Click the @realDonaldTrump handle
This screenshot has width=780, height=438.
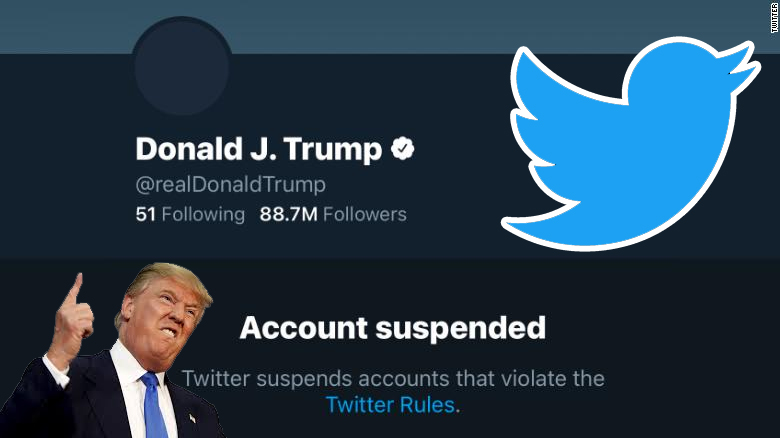pos(230,185)
